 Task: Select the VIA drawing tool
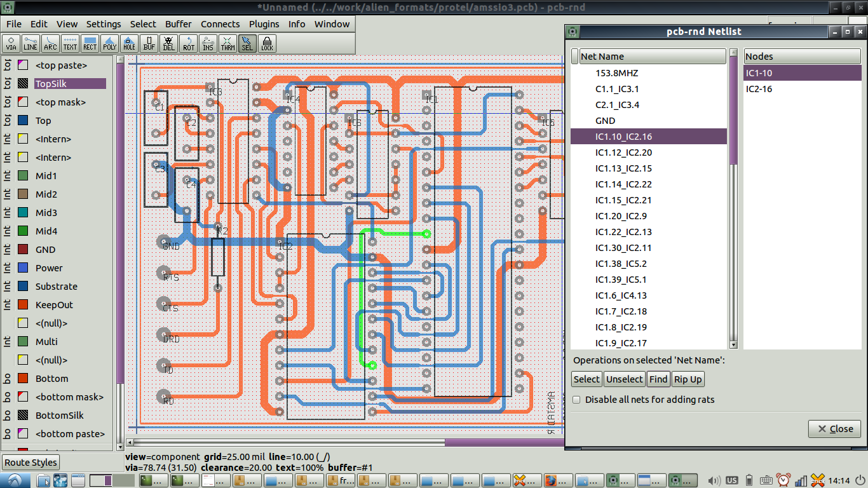pos(10,43)
